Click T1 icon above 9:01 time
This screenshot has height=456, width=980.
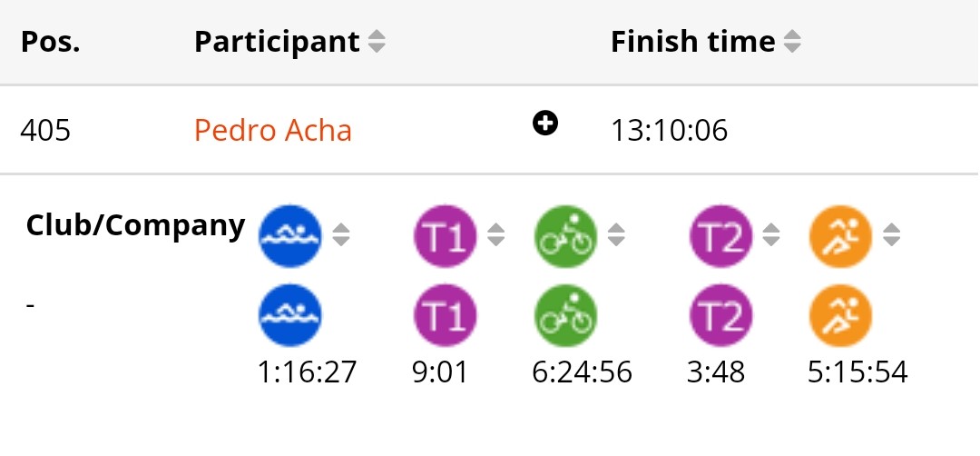coord(445,315)
